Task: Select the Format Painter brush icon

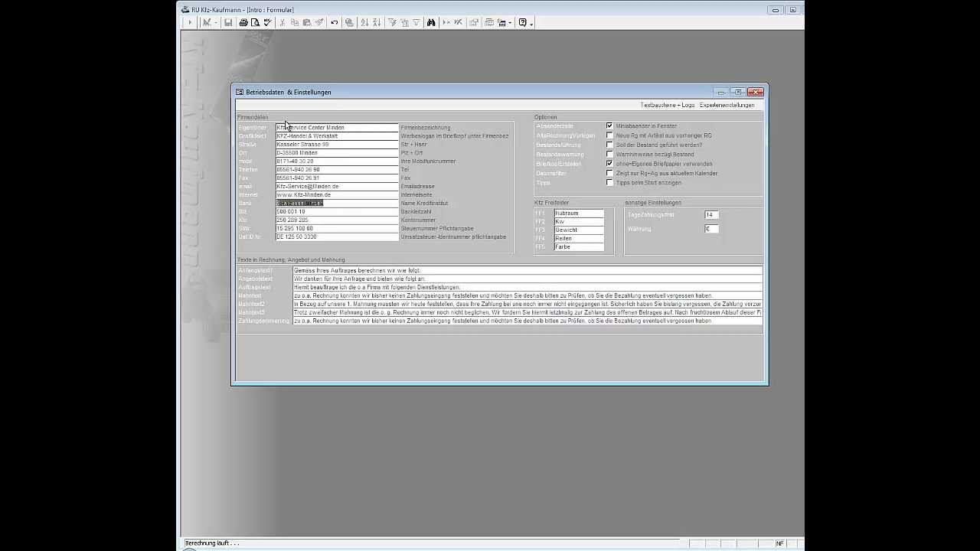Action: (318, 23)
